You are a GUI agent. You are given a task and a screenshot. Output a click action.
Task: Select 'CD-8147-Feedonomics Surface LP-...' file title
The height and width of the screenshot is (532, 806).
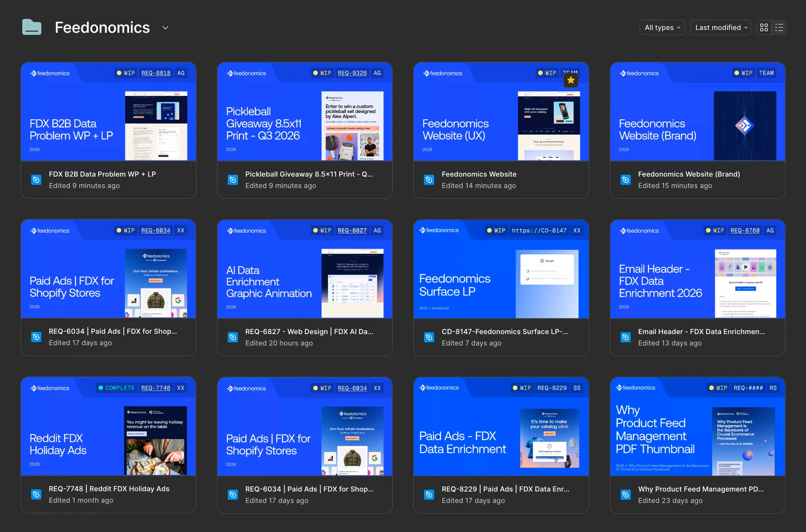point(505,331)
